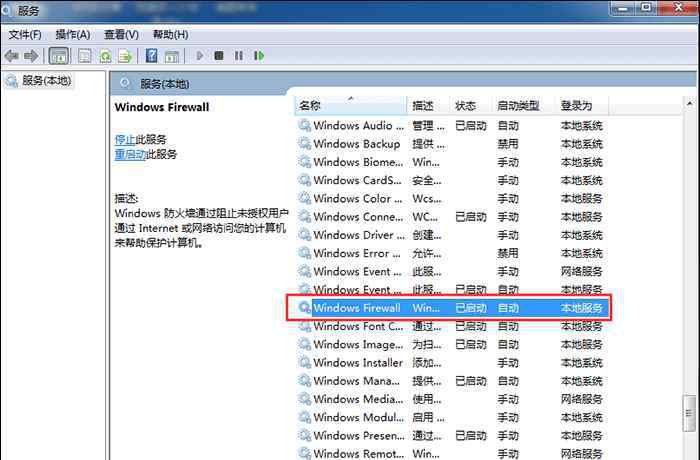This screenshot has width=700, height=460.
Task: Click the Back arrow in toolbar
Action: [x=13, y=56]
